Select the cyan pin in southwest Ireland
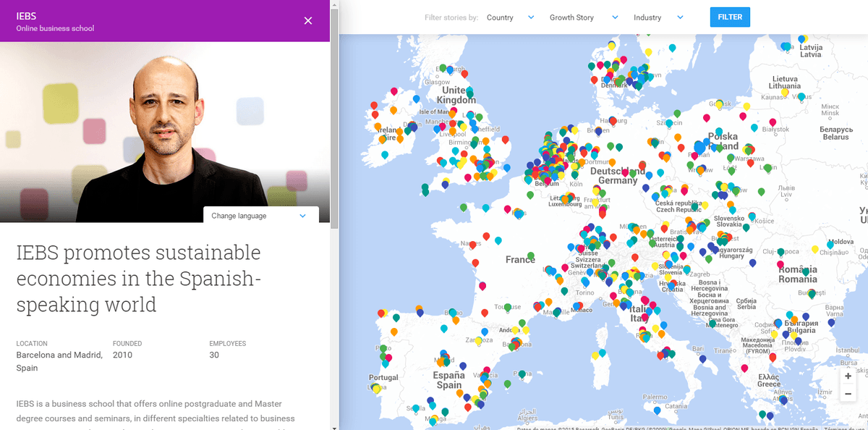 click(384, 154)
